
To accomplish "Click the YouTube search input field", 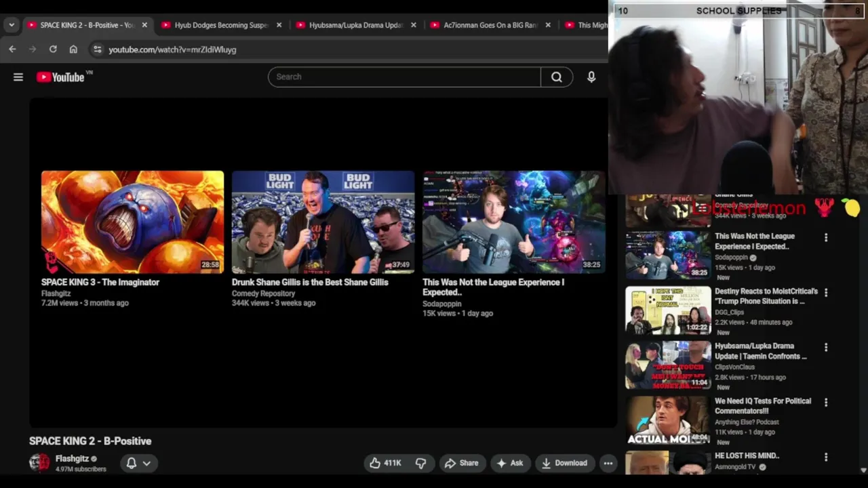I will pyautogui.click(x=404, y=77).
